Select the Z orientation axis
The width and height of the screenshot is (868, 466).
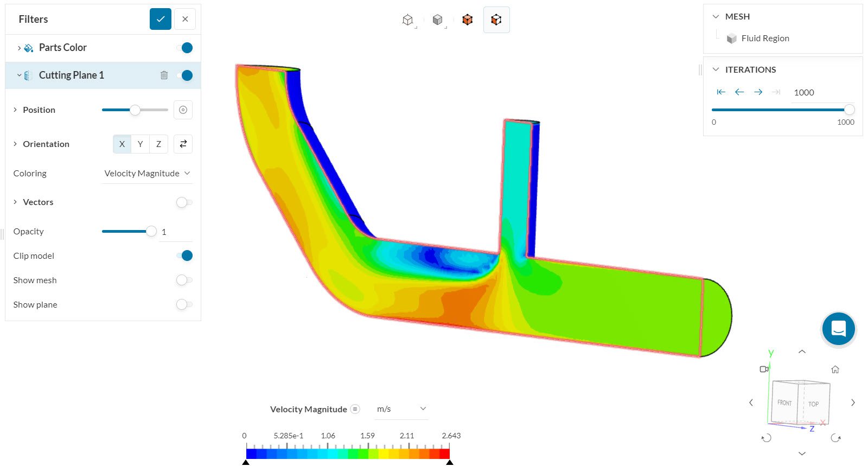click(158, 144)
